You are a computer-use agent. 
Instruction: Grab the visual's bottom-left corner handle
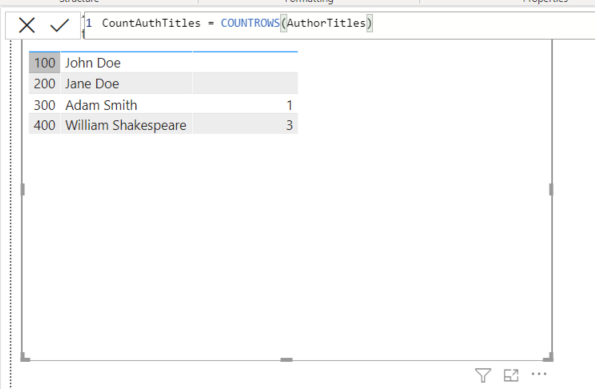point(25,358)
